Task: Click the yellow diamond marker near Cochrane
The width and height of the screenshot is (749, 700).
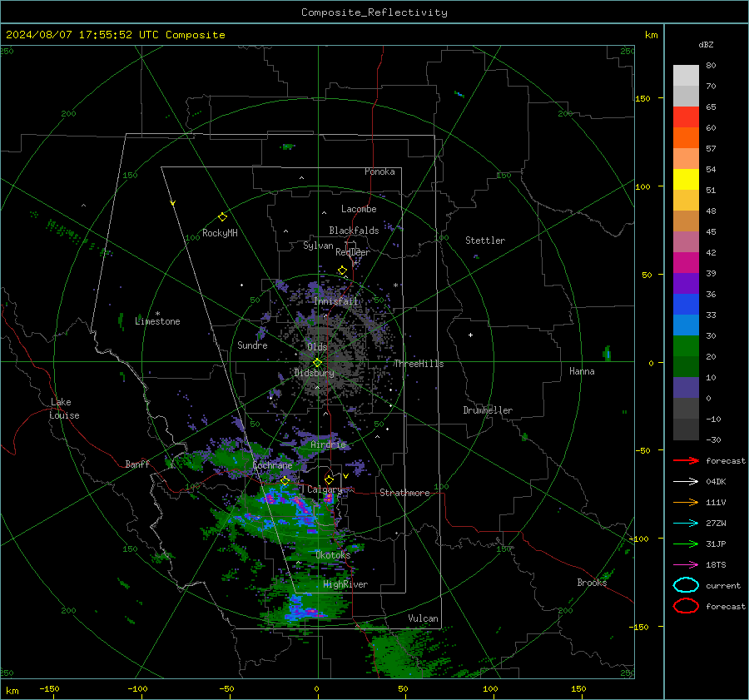Action: [285, 481]
